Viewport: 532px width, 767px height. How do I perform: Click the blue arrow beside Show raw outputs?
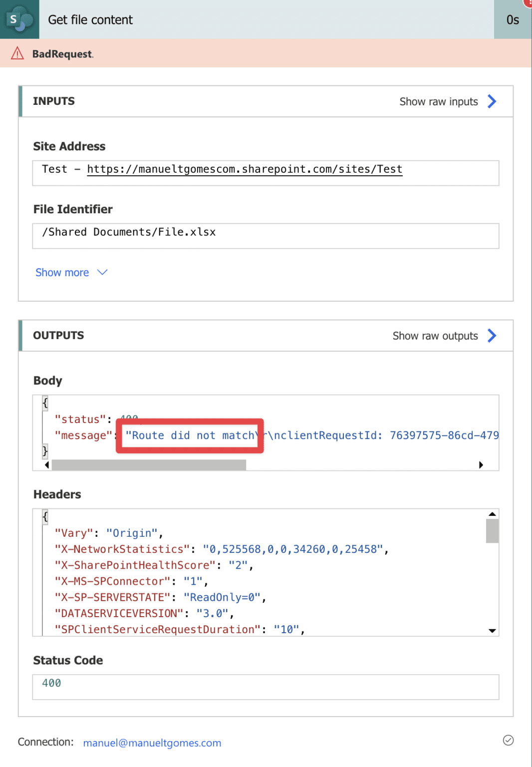492,336
